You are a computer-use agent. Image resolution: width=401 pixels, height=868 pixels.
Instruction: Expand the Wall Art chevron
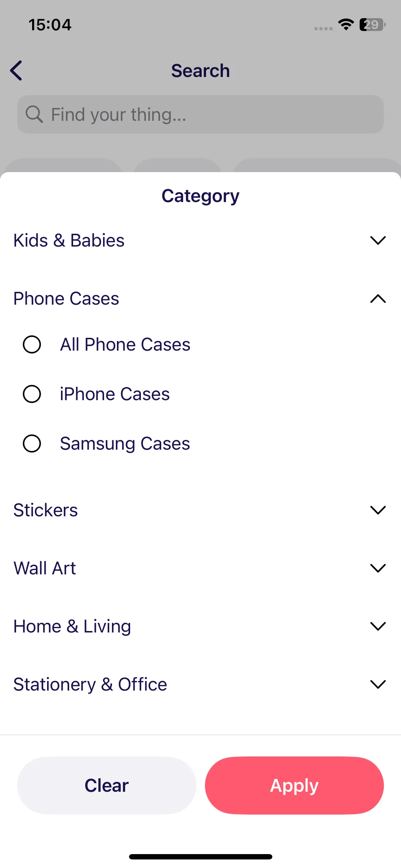pyautogui.click(x=378, y=568)
